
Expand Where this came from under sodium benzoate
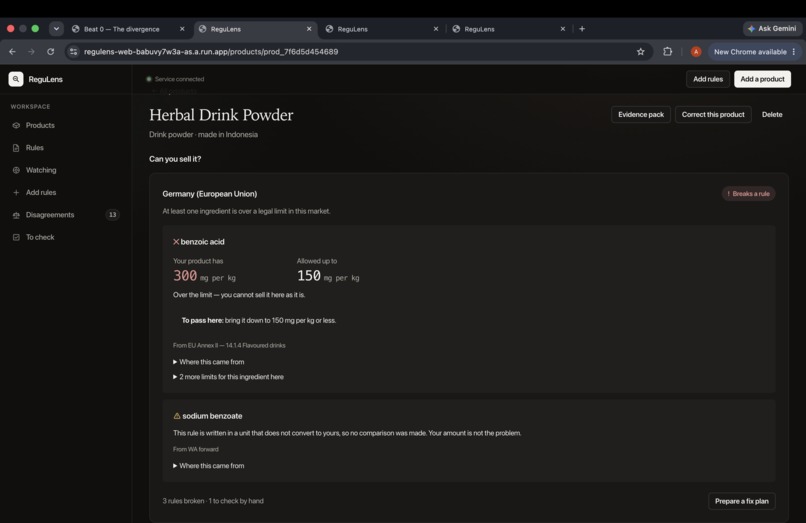tap(209, 465)
